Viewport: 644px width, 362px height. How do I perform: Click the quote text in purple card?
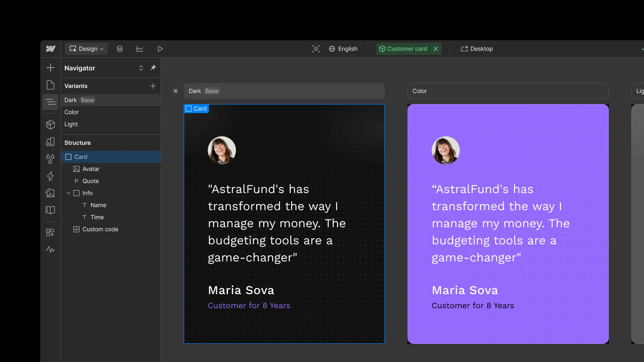(501, 223)
